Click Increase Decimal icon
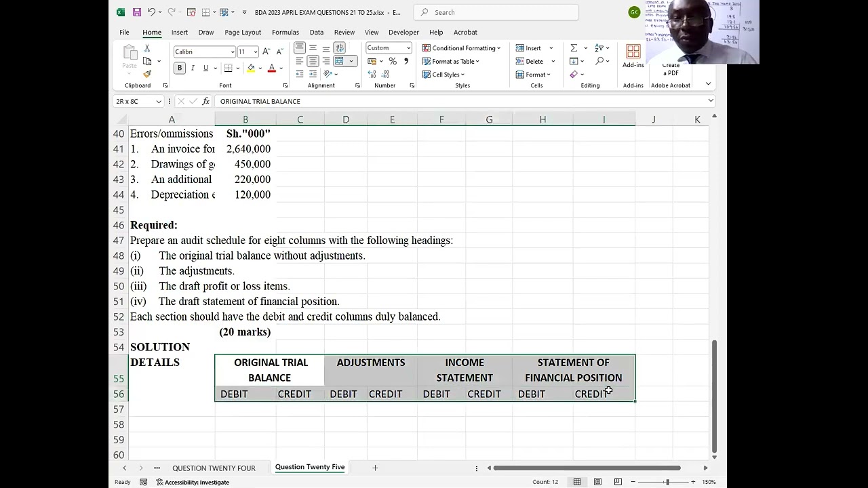The width and height of the screenshot is (868, 488). point(372,74)
